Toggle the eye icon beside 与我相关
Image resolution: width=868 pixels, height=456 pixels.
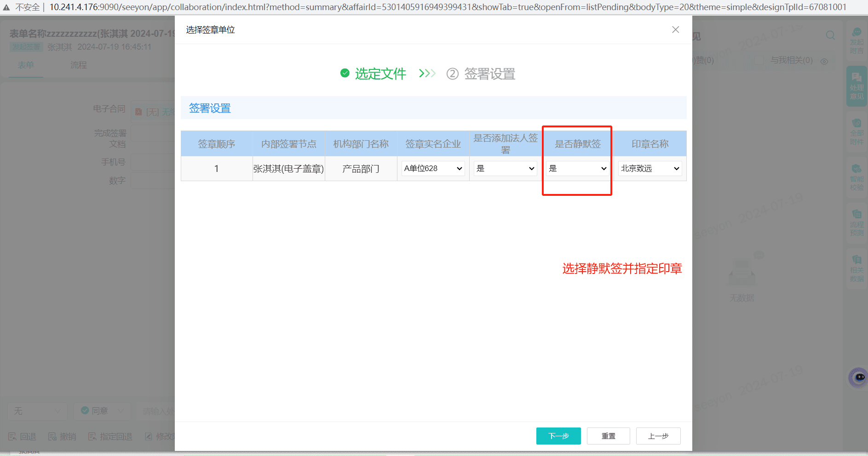pyautogui.click(x=824, y=61)
